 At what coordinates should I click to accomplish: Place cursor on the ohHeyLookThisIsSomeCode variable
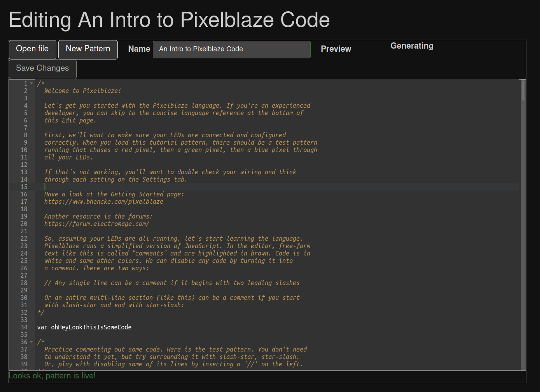[91, 327]
